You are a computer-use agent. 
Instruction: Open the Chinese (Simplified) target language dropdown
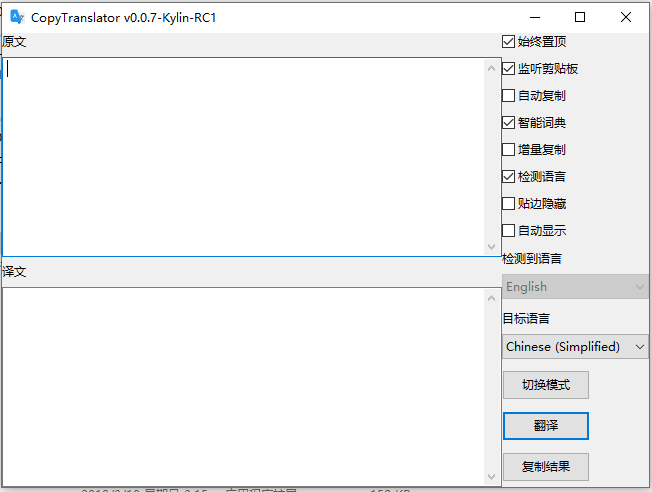[575, 346]
